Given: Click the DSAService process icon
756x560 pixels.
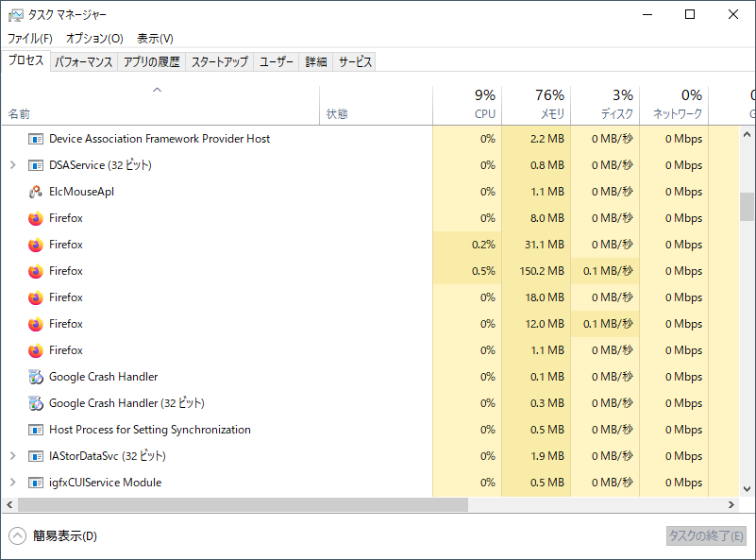Looking at the screenshot, I should (x=36, y=165).
